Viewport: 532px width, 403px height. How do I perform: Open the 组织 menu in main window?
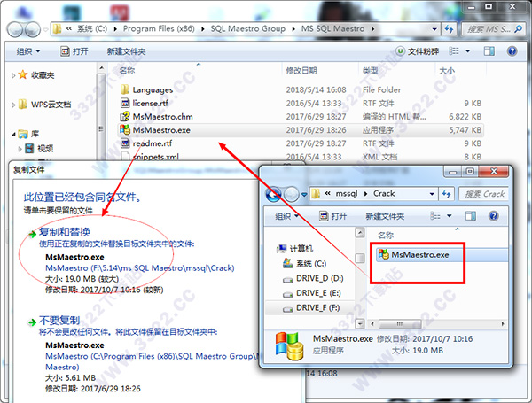(x=28, y=51)
